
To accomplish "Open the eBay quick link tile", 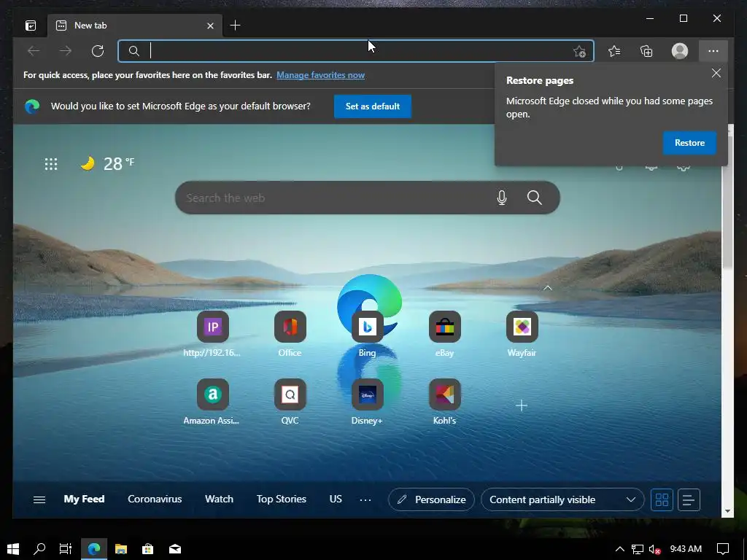I will 444,334.
